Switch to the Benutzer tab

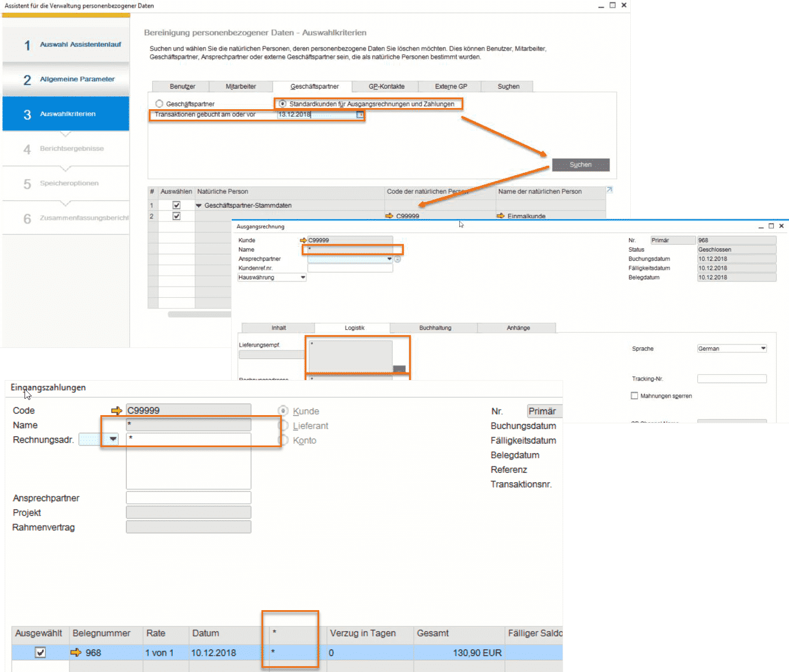click(x=182, y=86)
